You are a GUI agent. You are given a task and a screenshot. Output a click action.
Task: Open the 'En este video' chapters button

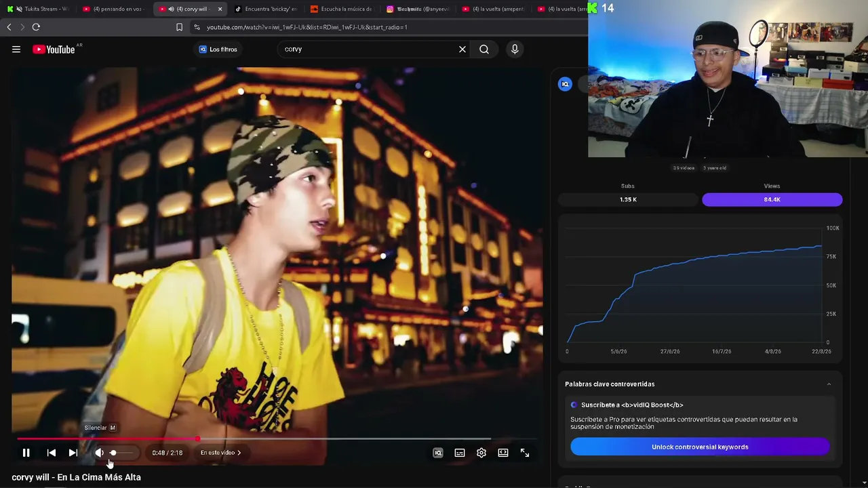(221, 453)
